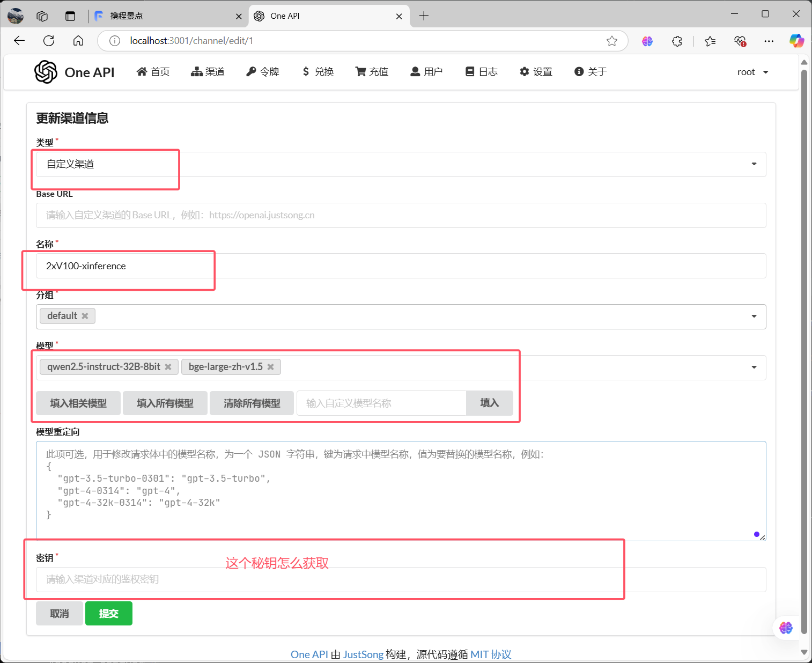Open a new browser tab
Viewport: 812px width, 663px height.
424,16
